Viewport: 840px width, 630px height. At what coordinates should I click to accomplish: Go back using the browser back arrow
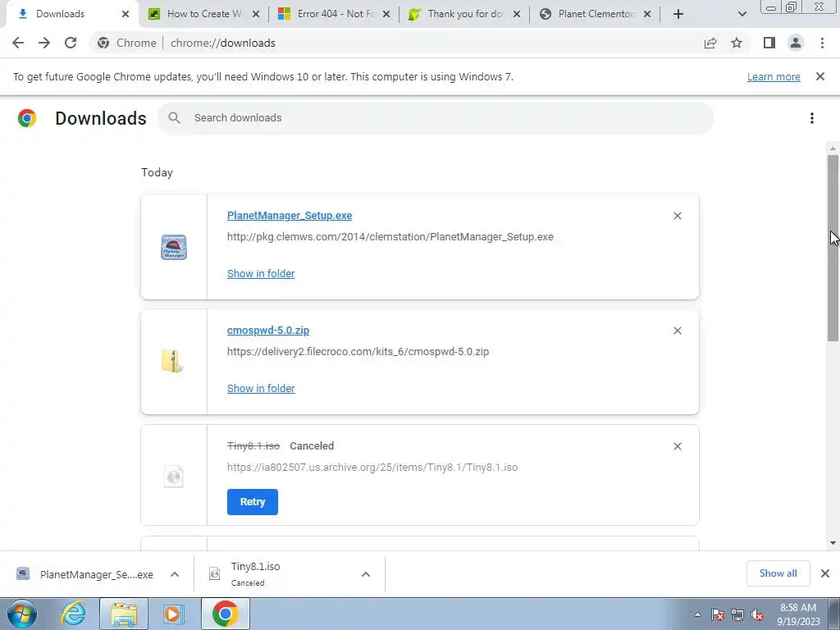click(x=18, y=43)
